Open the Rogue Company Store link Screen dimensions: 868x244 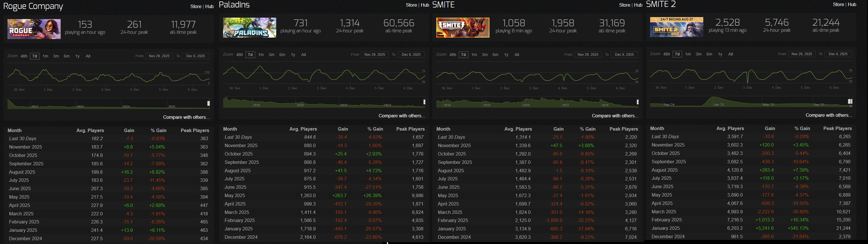click(195, 6)
